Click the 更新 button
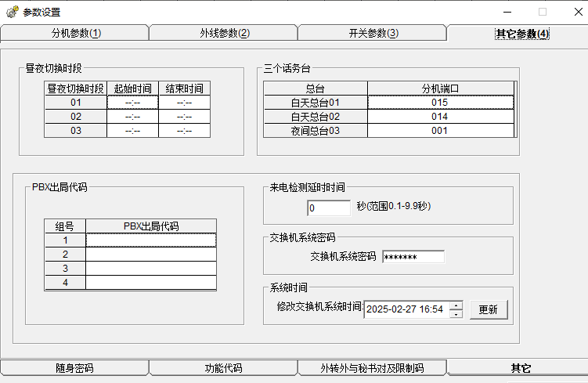Image resolution: width=588 pixels, height=383 pixels. 488,309
